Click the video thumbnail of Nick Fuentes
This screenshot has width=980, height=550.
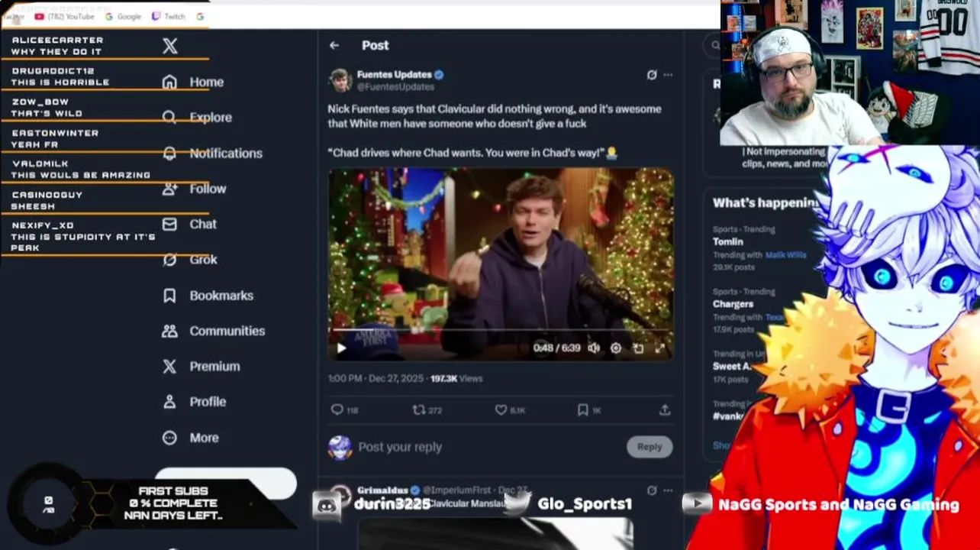501,264
